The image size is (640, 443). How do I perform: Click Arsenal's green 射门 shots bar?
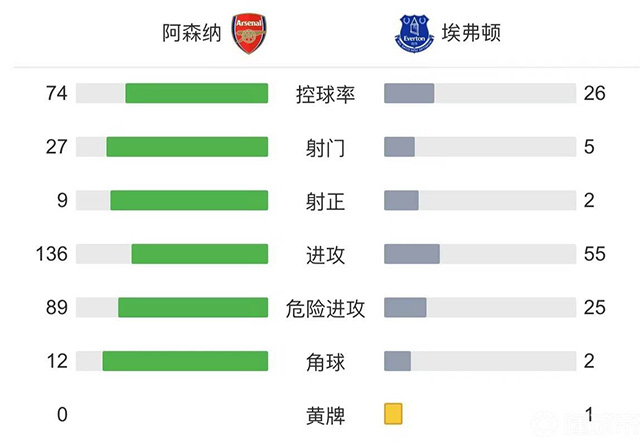[x=187, y=147]
